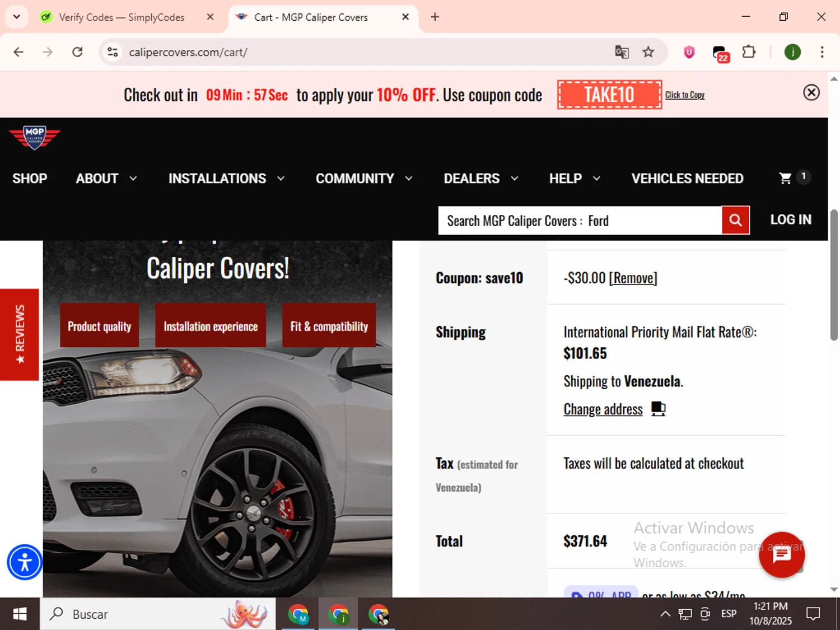Open a new browser tab
This screenshot has height=630, width=840.
(x=435, y=17)
